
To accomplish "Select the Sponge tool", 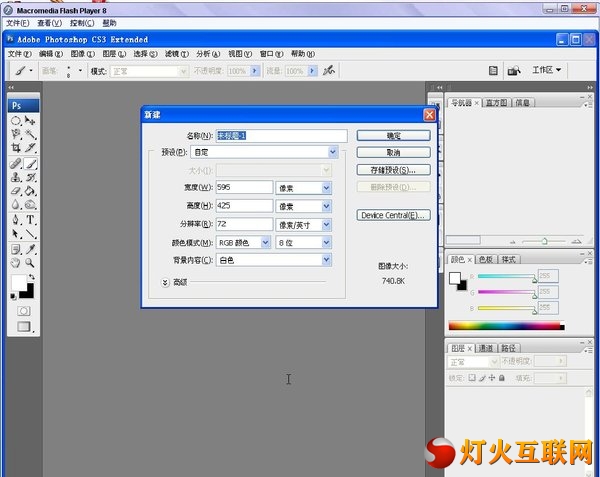I will (x=30, y=204).
